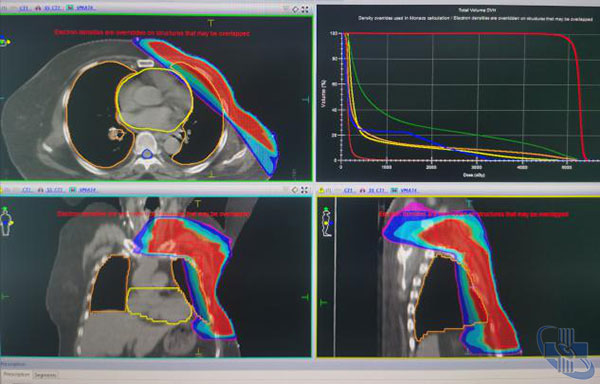Maximize the axial view using the four-arrow icon
600x384 pixels.
pos(305,9)
